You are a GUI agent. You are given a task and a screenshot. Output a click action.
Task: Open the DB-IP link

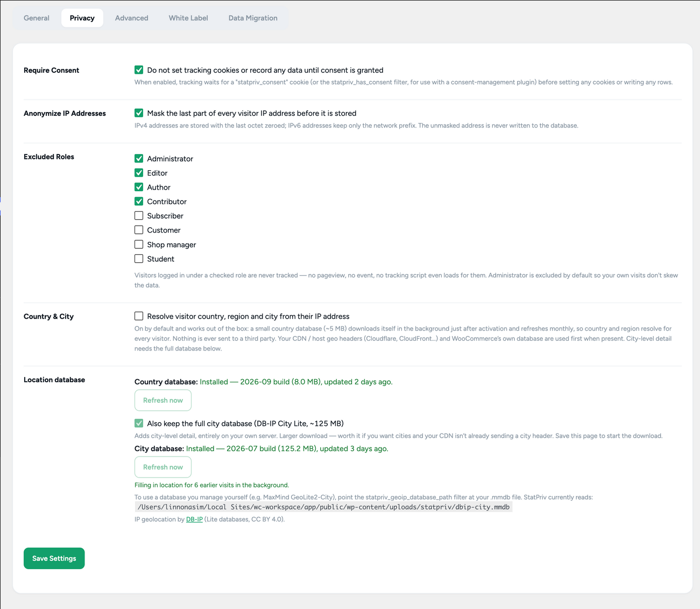[194, 519]
